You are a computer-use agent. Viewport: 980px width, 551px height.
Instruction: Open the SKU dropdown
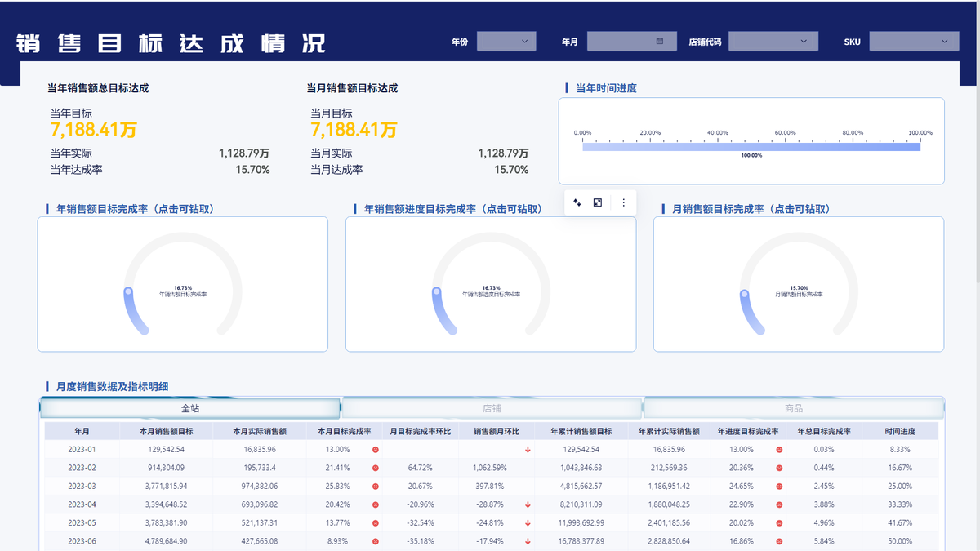tap(914, 41)
